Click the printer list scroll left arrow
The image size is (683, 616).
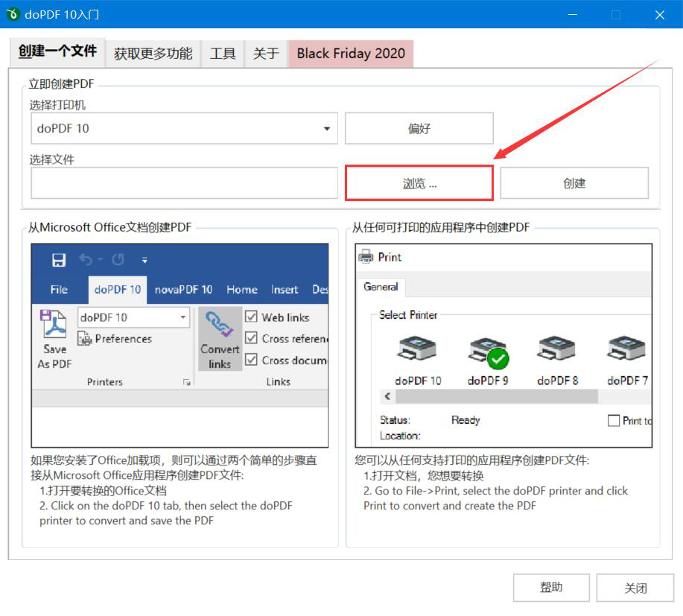(387, 396)
